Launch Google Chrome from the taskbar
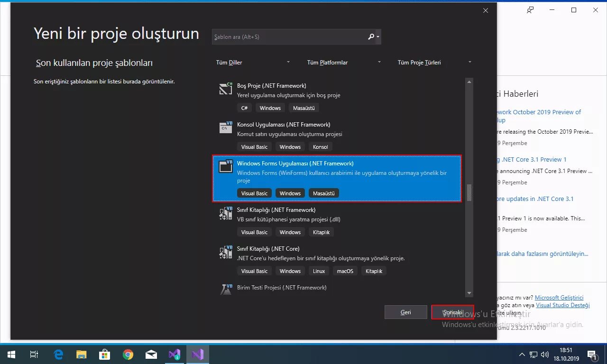This screenshot has height=364, width=607. coord(128,354)
